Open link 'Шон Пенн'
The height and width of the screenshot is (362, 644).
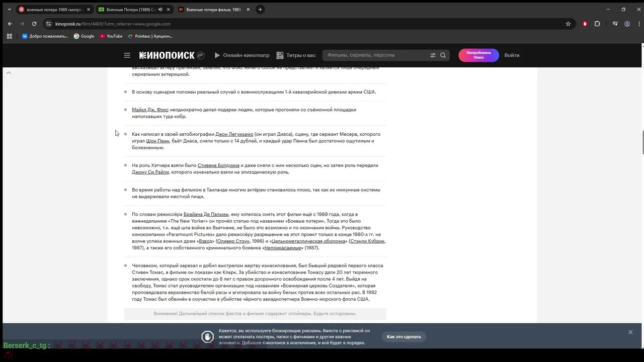click(x=157, y=141)
